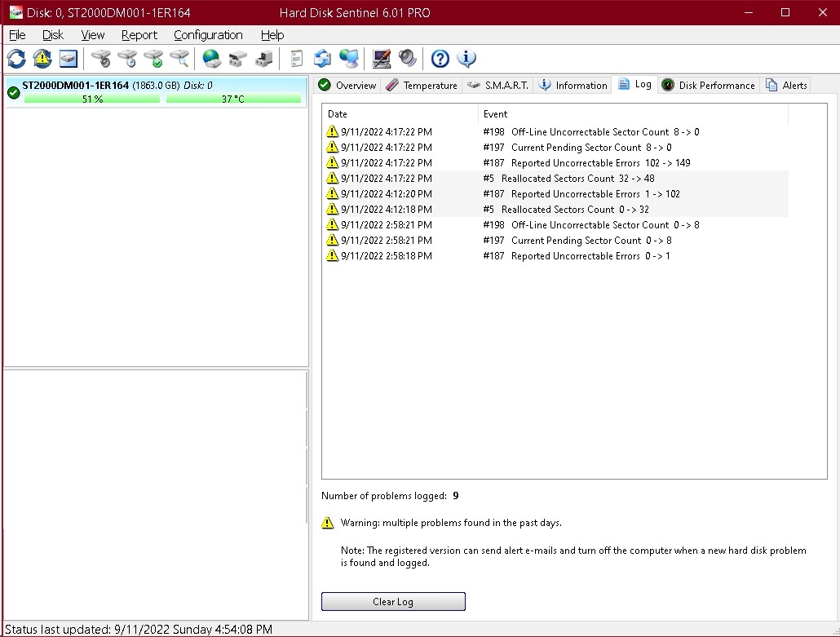Click the disk icon with stethoscope overlay
Image resolution: width=840 pixels, height=637 pixels.
tap(100, 59)
